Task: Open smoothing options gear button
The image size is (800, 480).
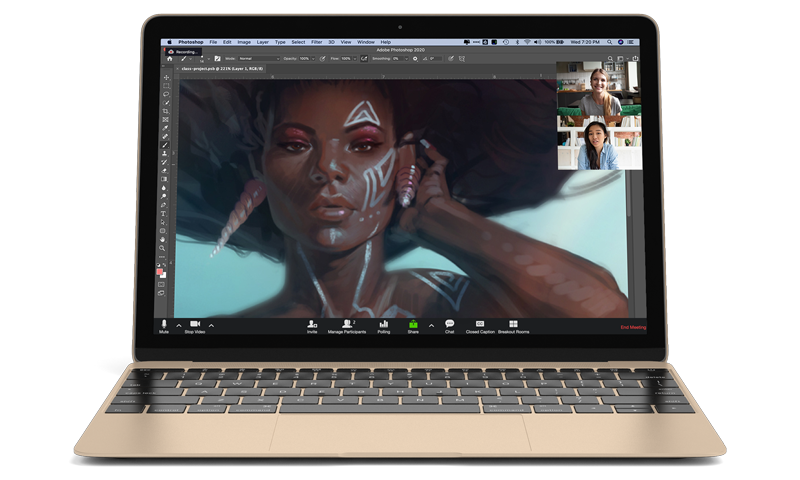Action: pos(415,59)
